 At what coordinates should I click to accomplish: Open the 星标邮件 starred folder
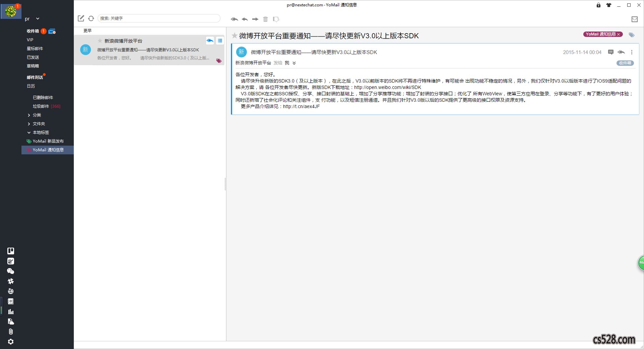35,49
